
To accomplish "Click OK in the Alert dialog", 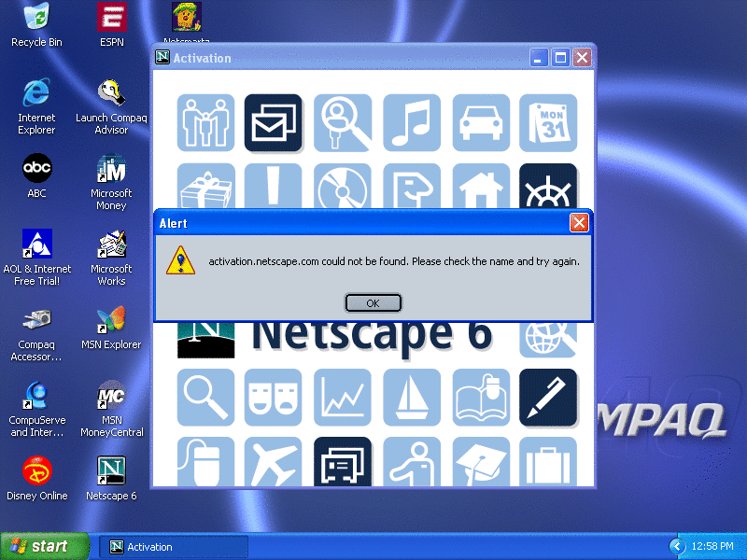I will pos(373,302).
